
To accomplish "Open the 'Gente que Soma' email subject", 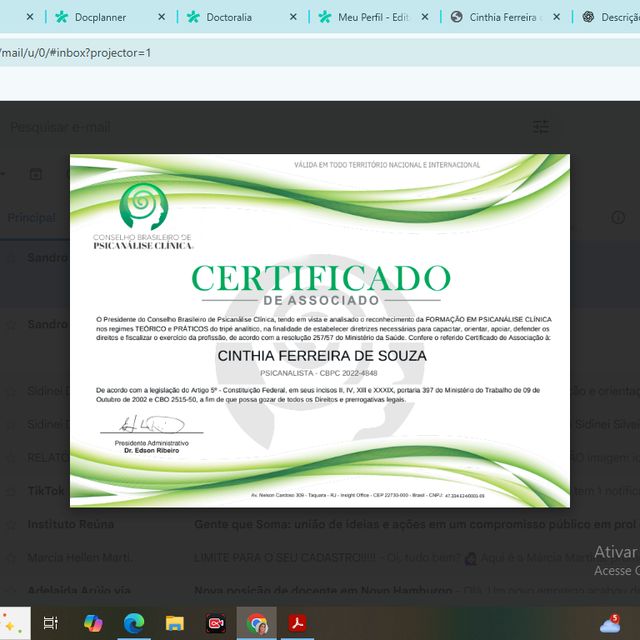I will pyautogui.click(x=416, y=524).
